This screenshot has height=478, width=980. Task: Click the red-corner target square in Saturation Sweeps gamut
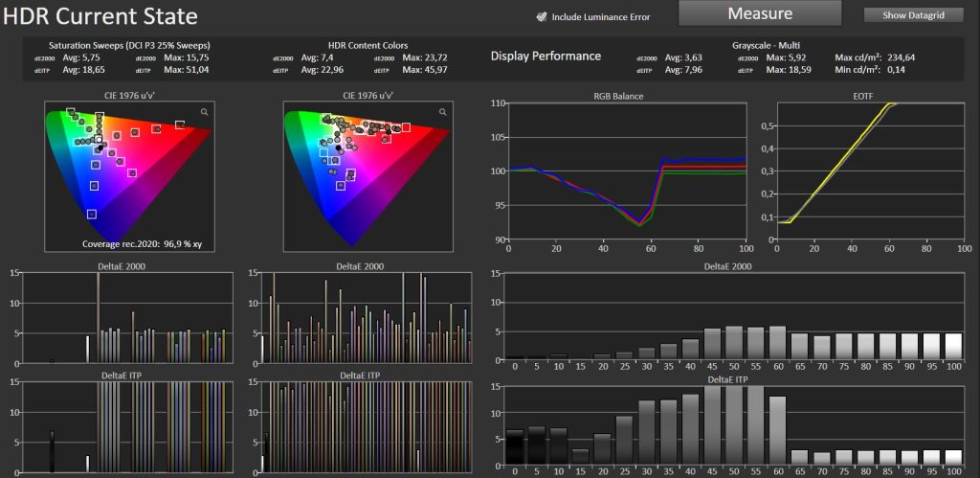coord(180,125)
